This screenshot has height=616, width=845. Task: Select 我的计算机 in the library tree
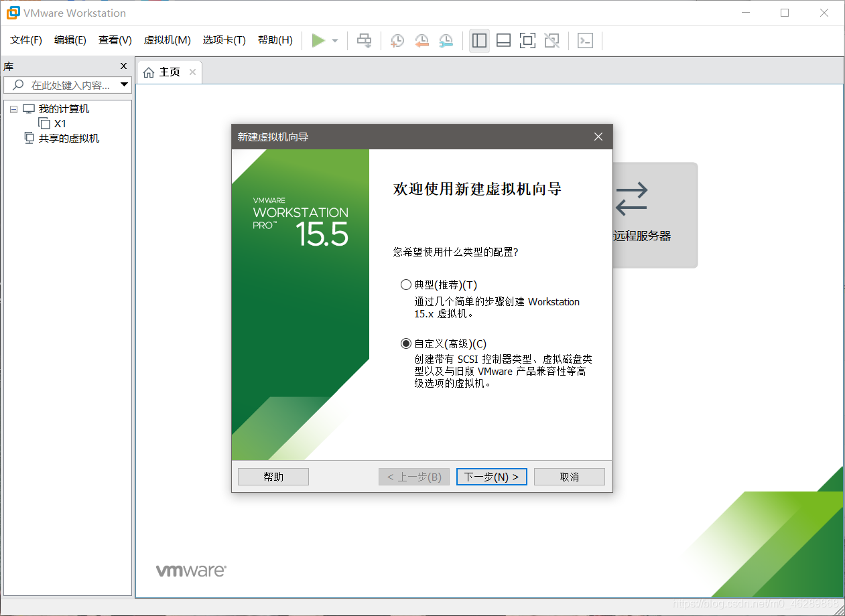click(64, 109)
